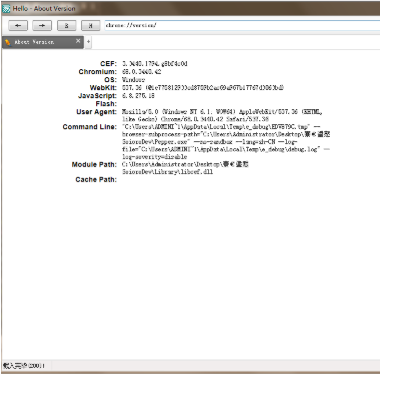The height and width of the screenshot is (400, 397).
Task: Select the About Version tab
Action: point(42,42)
